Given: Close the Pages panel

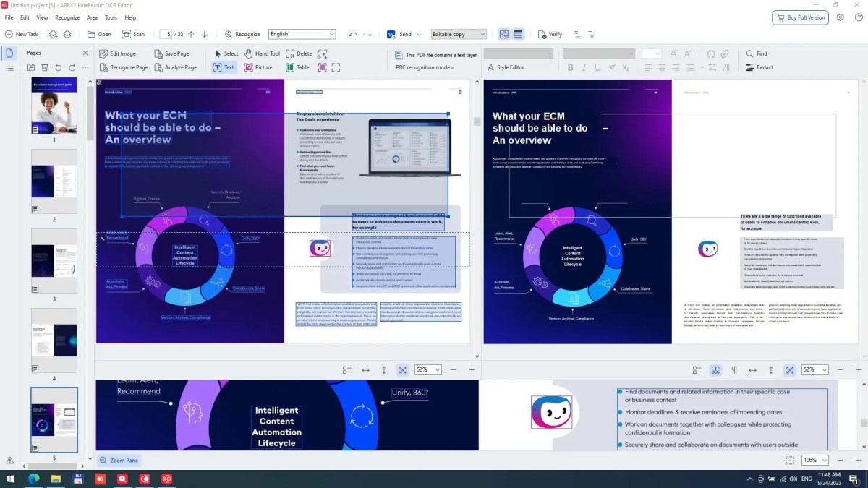Looking at the screenshot, I should tap(85, 53).
